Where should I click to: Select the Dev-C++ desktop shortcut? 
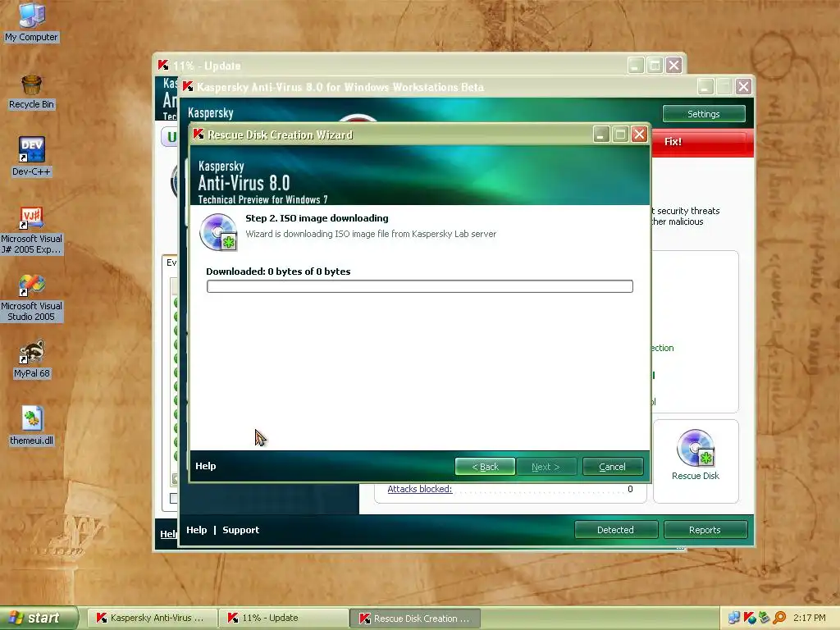point(31,157)
